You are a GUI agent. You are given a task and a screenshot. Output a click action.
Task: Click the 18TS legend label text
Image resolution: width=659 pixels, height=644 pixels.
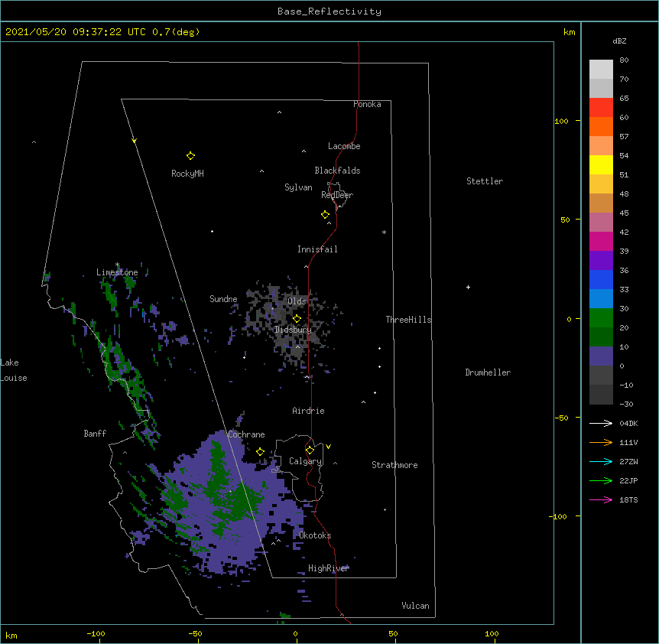coord(628,499)
